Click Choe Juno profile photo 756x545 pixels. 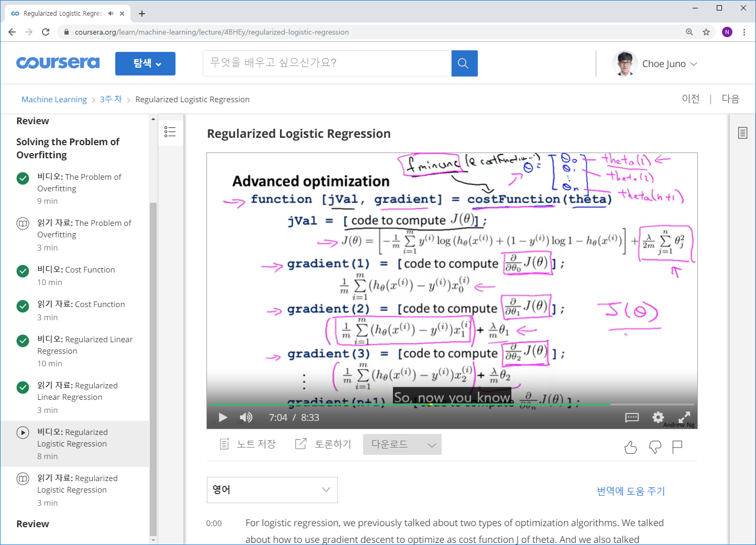(624, 63)
